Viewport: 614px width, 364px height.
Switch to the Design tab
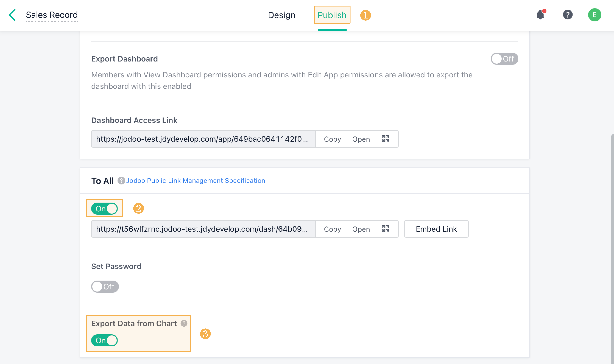pos(282,15)
